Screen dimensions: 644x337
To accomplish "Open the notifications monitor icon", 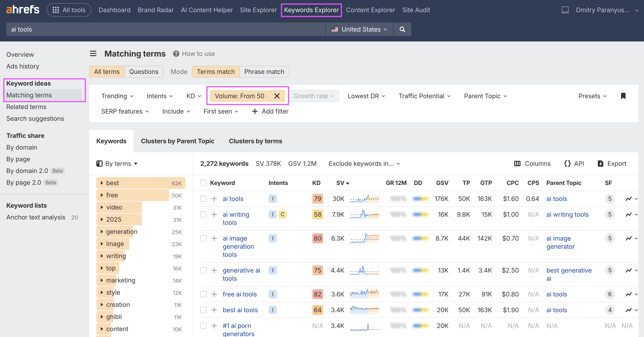I will coord(565,10).
